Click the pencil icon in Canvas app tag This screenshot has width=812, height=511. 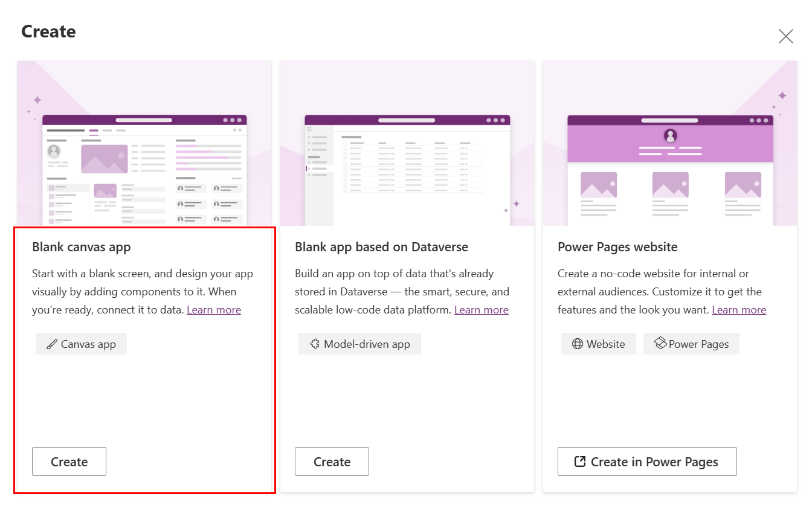[x=51, y=344]
